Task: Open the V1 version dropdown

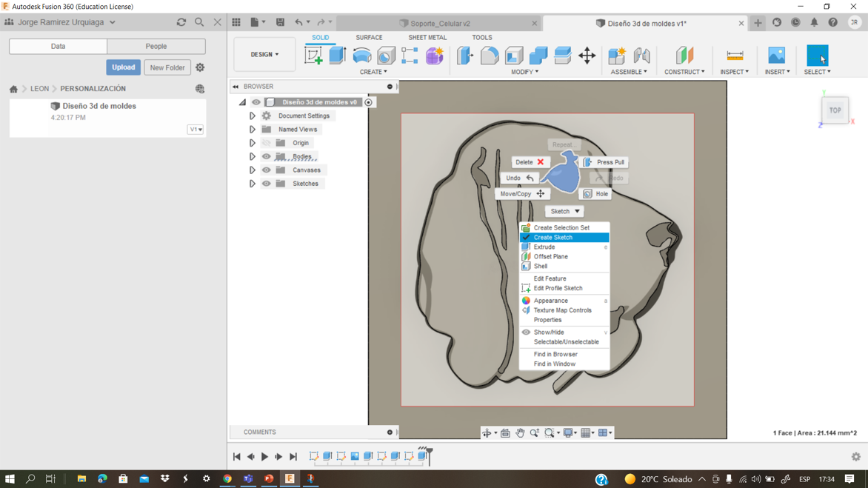Action: coord(196,130)
